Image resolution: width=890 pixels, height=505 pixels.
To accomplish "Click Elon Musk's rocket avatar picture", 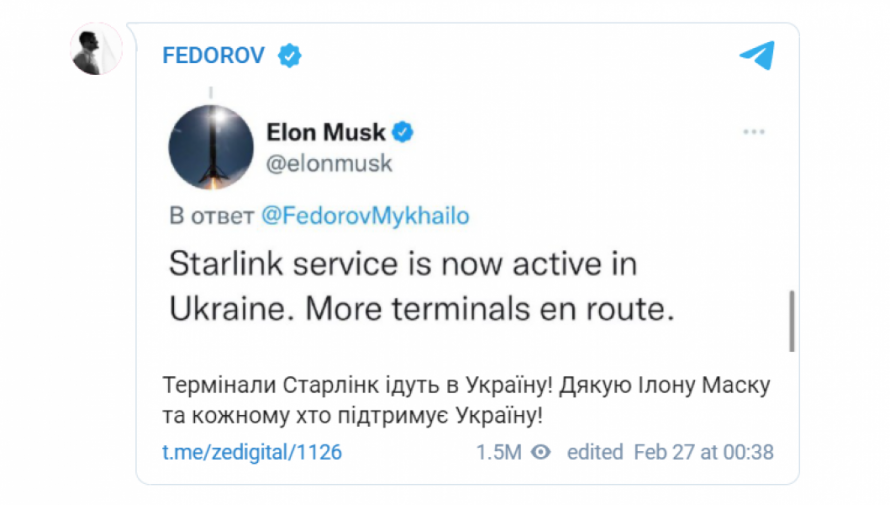I will [x=208, y=146].
